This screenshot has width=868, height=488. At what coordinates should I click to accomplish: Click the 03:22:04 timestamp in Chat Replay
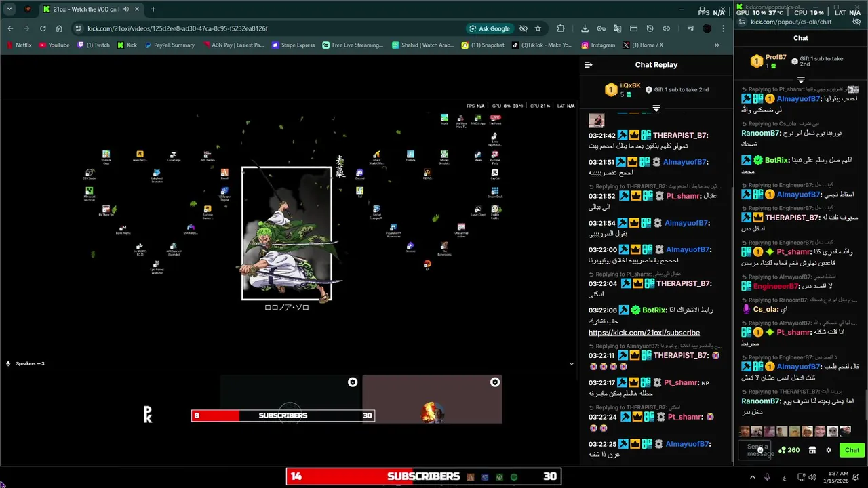click(x=603, y=284)
